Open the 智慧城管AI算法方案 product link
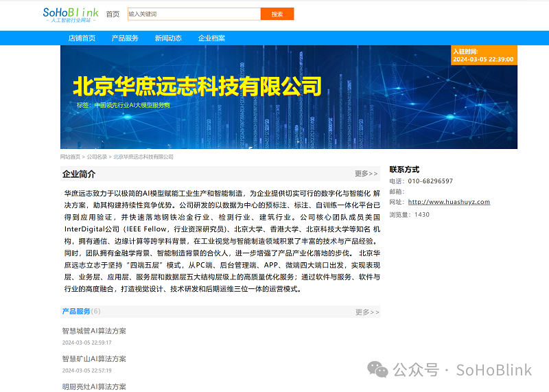The height and width of the screenshot is (392, 549). 94,331
